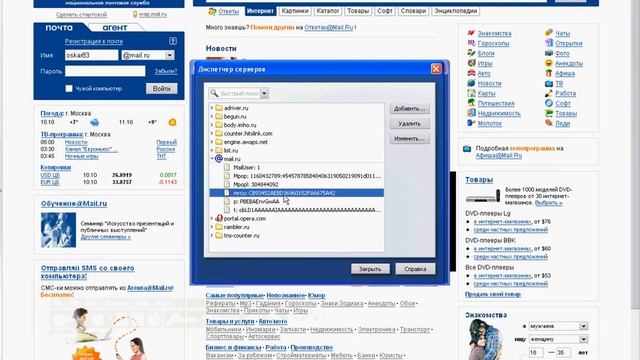Switch to the агент tab
The height and width of the screenshot is (360, 640).
[x=115, y=28]
